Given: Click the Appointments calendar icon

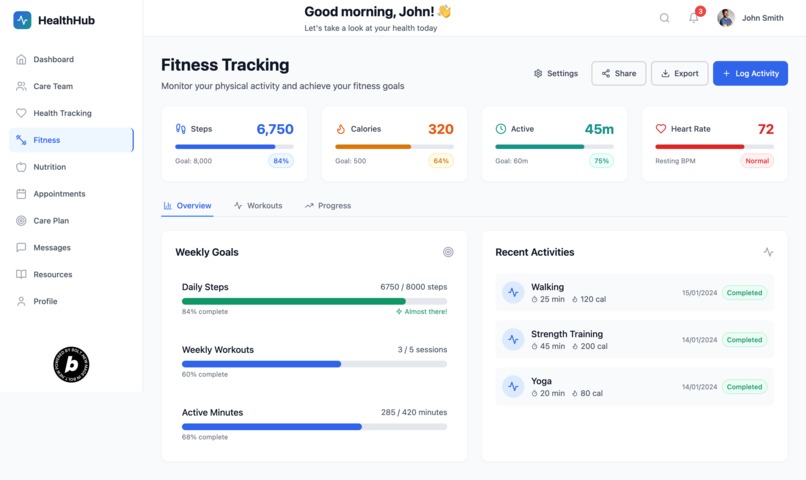Looking at the screenshot, I should coord(21,194).
